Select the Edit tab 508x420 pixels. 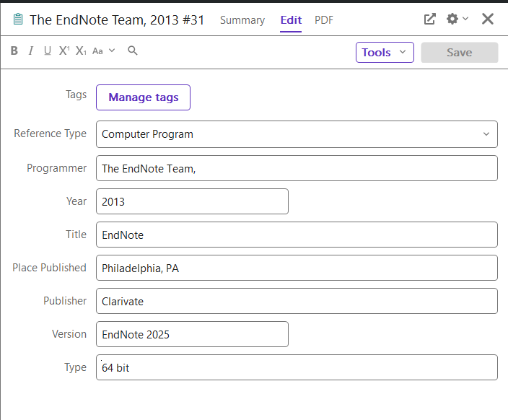coord(291,20)
